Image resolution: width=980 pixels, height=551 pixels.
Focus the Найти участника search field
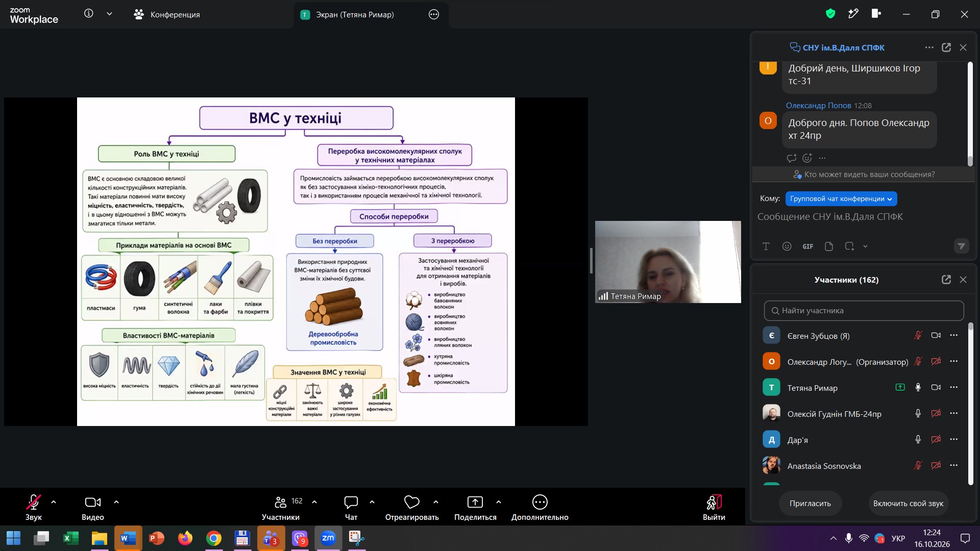coord(864,311)
